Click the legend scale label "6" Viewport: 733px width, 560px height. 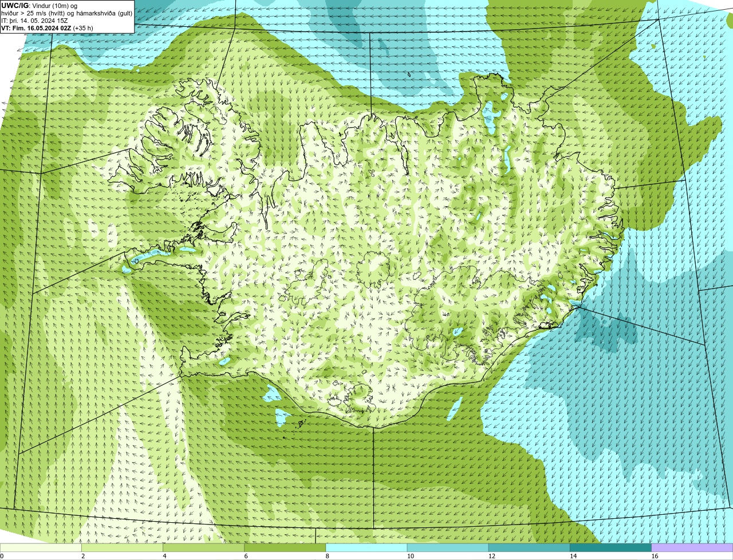246,556
